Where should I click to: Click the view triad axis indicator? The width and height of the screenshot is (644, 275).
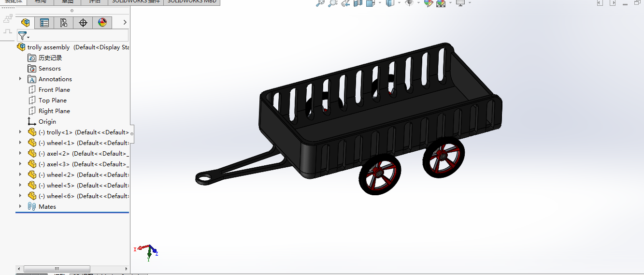[146, 252]
